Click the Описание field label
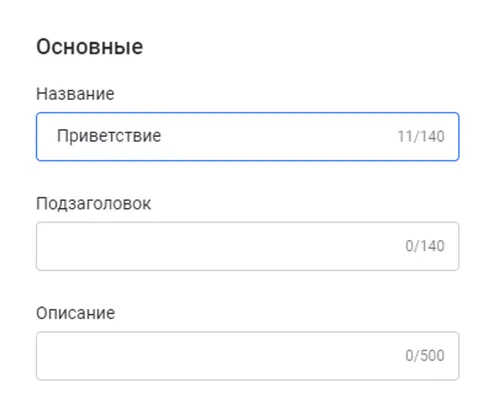The height and width of the screenshot is (411, 500). point(76,313)
